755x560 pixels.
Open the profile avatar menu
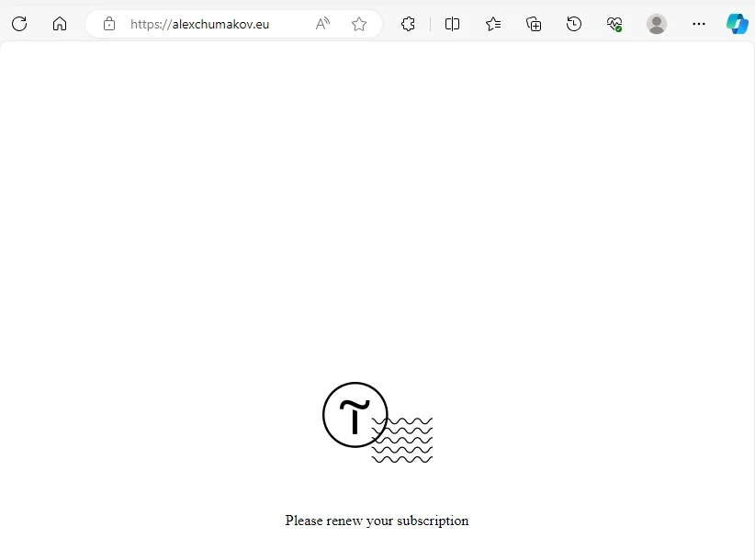657,24
